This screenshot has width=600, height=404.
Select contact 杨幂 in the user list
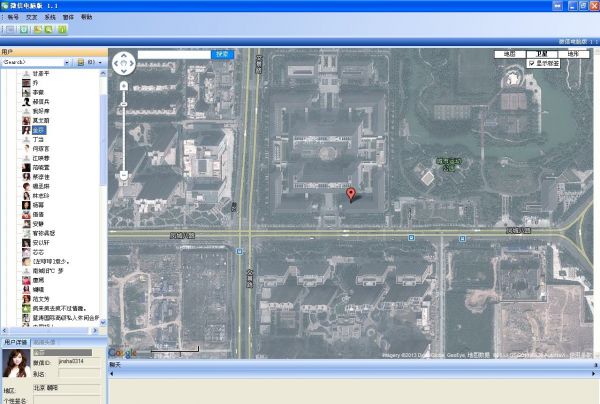point(38,205)
